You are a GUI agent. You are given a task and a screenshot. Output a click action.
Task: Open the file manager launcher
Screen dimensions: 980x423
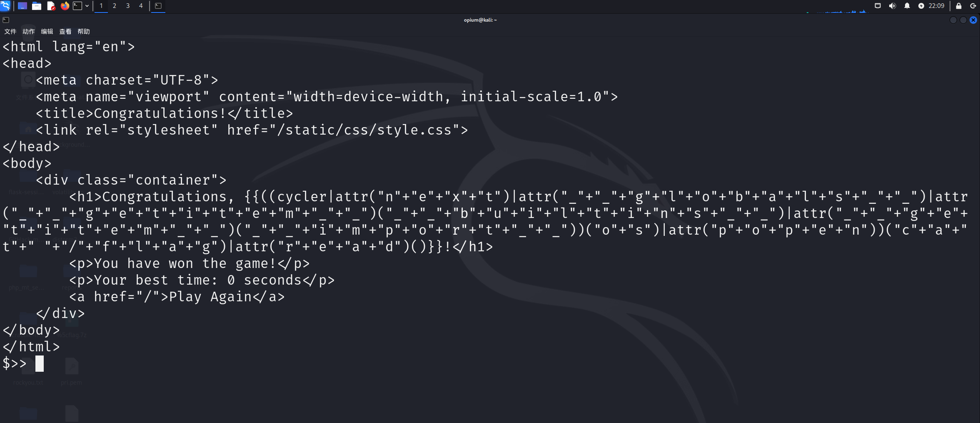click(37, 6)
